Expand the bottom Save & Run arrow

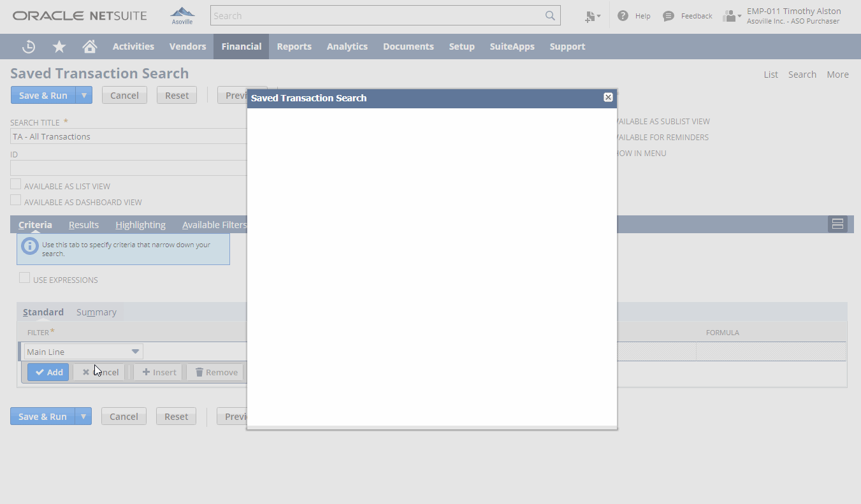coord(83,417)
